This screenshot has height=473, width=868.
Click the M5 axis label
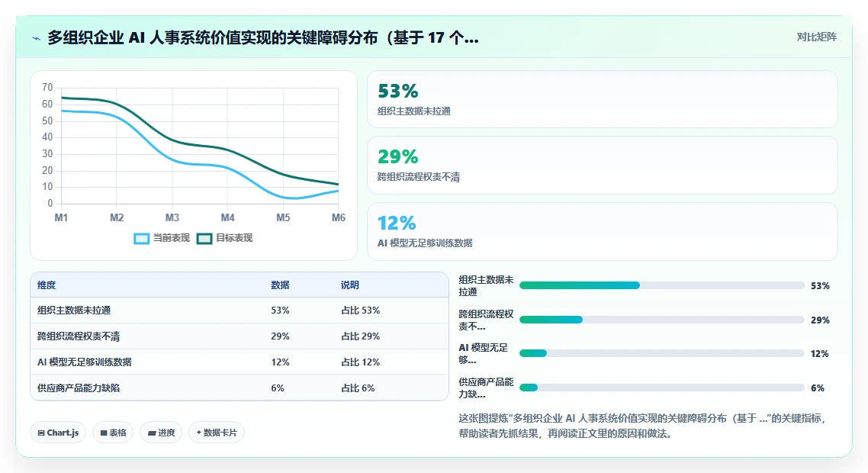click(x=283, y=217)
